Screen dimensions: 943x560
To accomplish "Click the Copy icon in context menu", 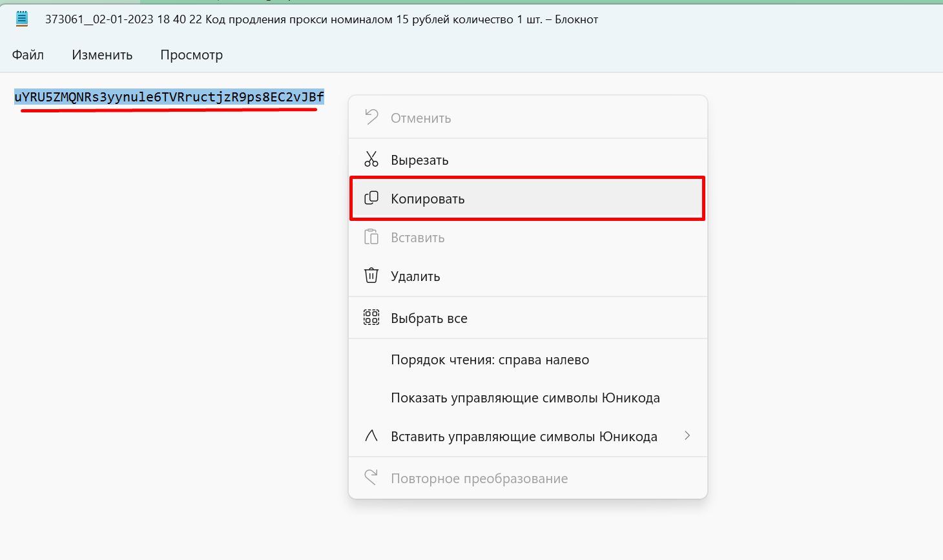I will pos(371,198).
